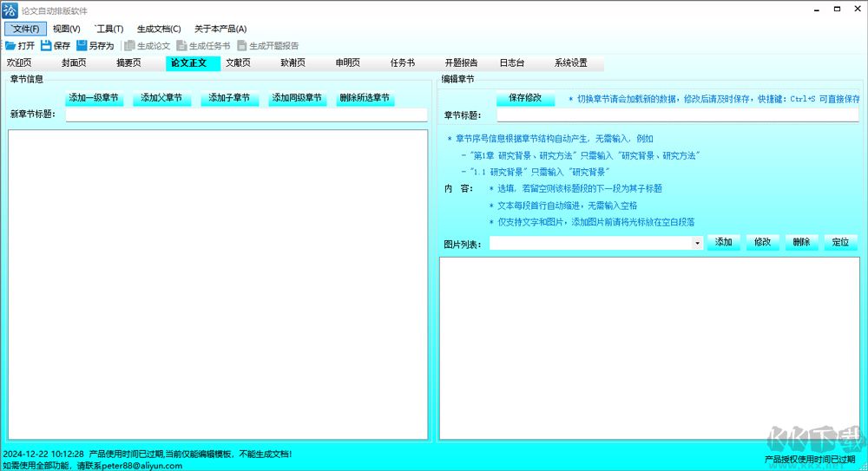The image size is (868, 471).
Task: Maximize the application window
Action: [x=837, y=10]
